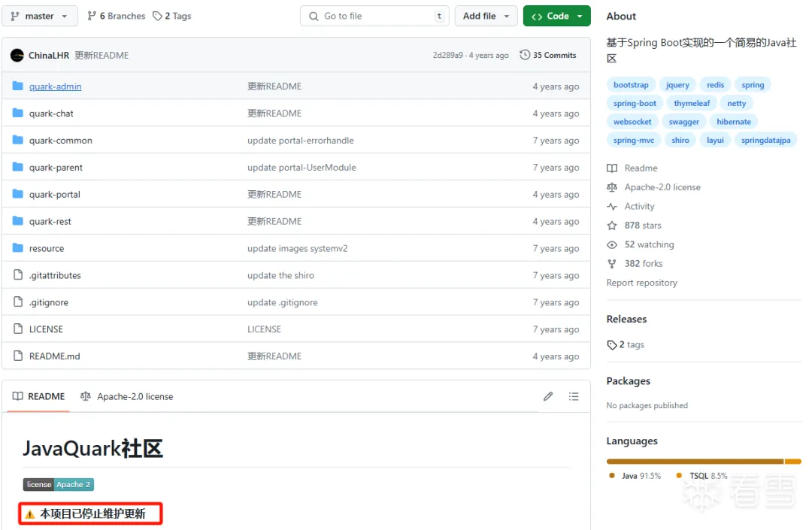View the 6 Branches list

click(x=117, y=16)
